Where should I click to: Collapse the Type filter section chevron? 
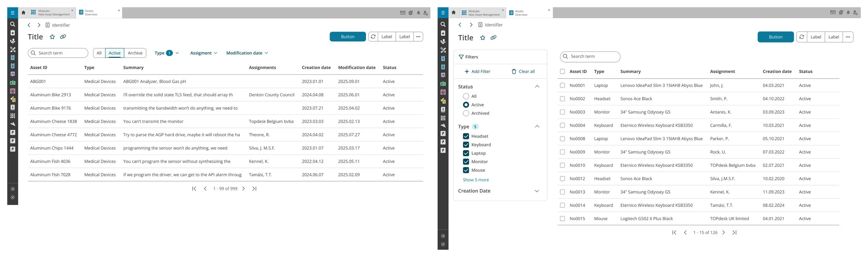click(x=537, y=127)
